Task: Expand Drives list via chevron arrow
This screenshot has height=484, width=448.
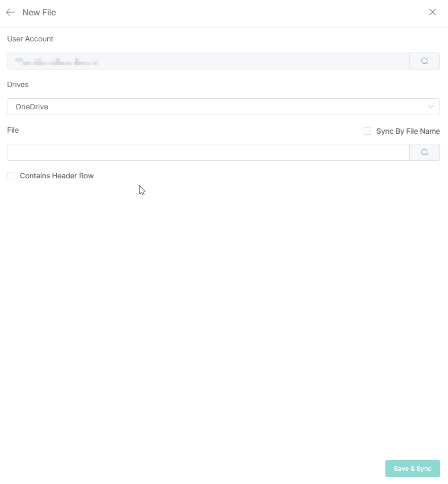Action: (430, 107)
